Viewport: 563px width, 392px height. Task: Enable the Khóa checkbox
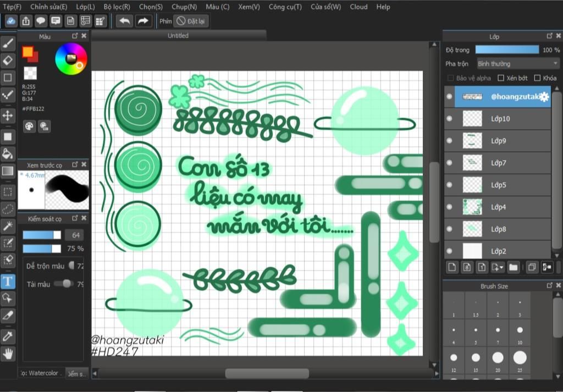(x=537, y=78)
